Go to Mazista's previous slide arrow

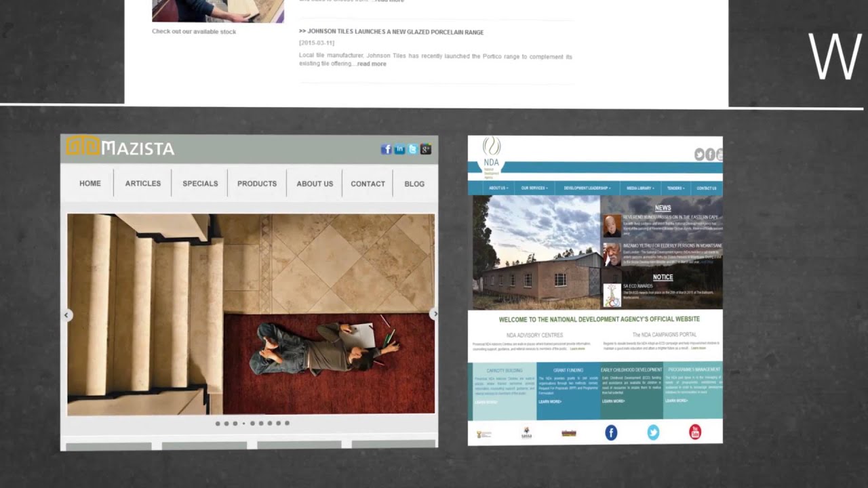coord(66,315)
